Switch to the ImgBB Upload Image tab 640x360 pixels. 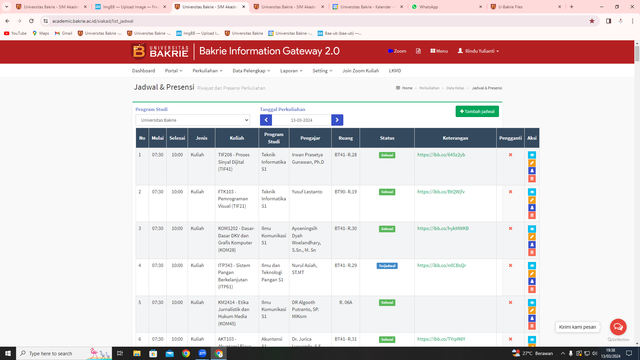[130, 7]
